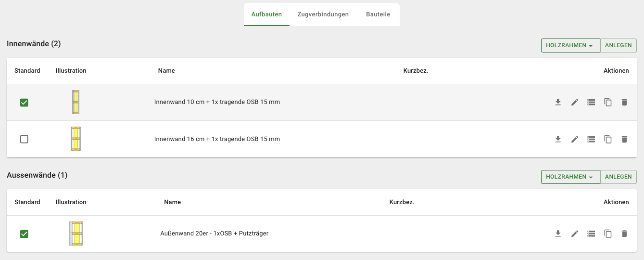Click the Außenwand 20er illustration thumbnail
This screenshot has width=644, height=260.
[76, 234]
